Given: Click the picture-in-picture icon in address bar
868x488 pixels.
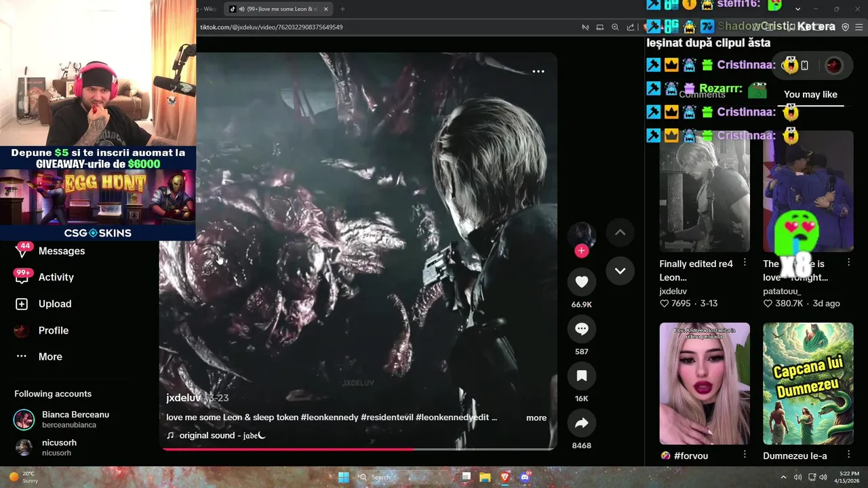Looking at the screenshot, I should point(600,27).
